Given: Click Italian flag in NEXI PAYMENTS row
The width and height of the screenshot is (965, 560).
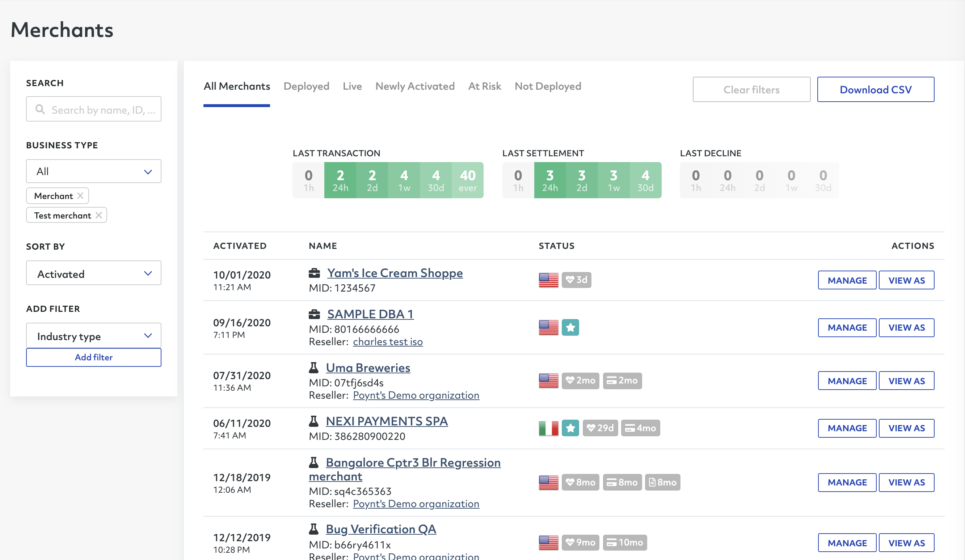Looking at the screenshot, I should click(548, 428).
